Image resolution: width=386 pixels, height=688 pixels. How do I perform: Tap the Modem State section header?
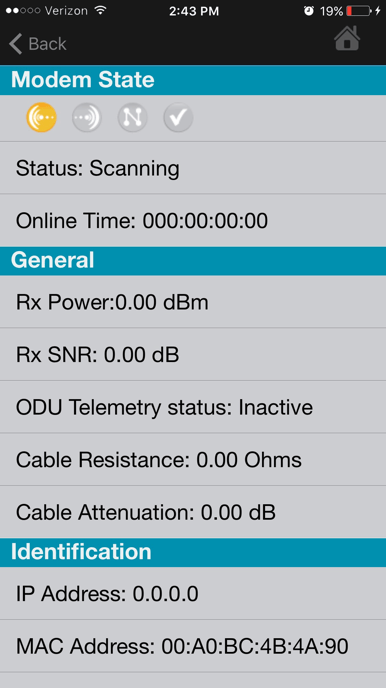(193, 80)
